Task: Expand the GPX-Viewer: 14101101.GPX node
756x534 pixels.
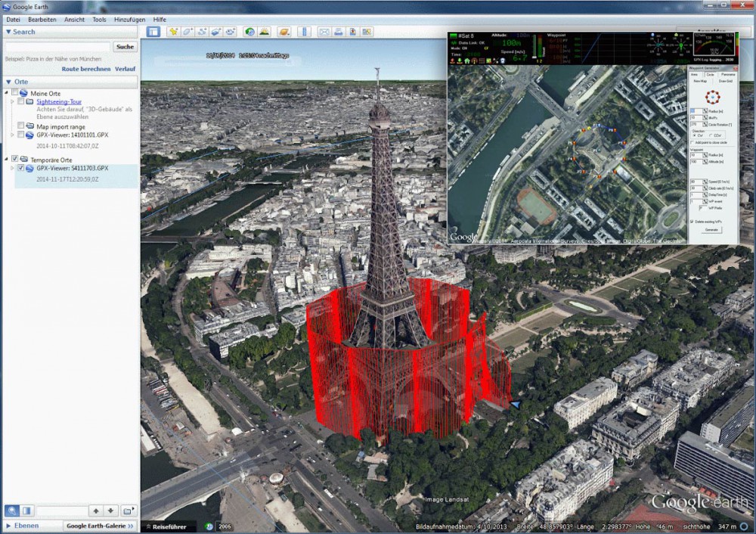Action: tap(13, 135)
